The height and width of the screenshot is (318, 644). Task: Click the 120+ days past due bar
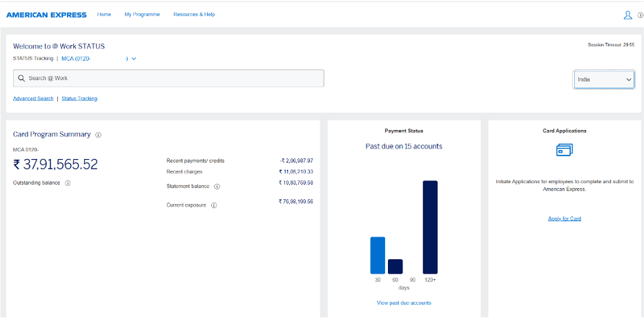430,227
